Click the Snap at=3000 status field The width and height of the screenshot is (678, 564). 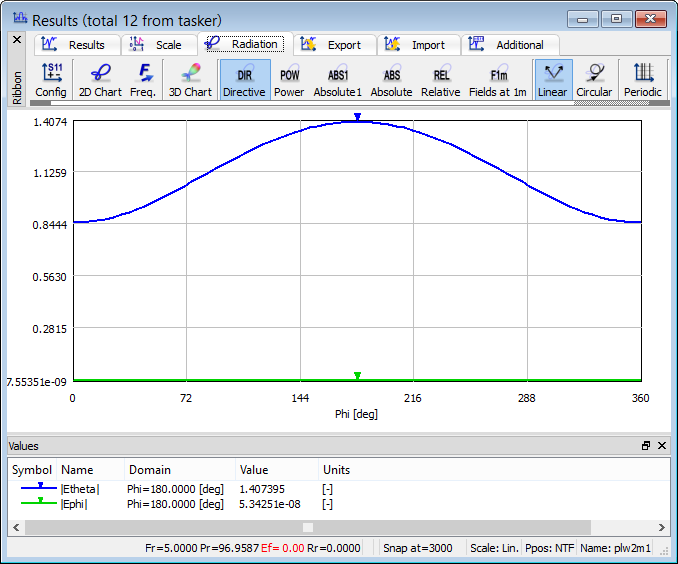click(x=418, y=548)
